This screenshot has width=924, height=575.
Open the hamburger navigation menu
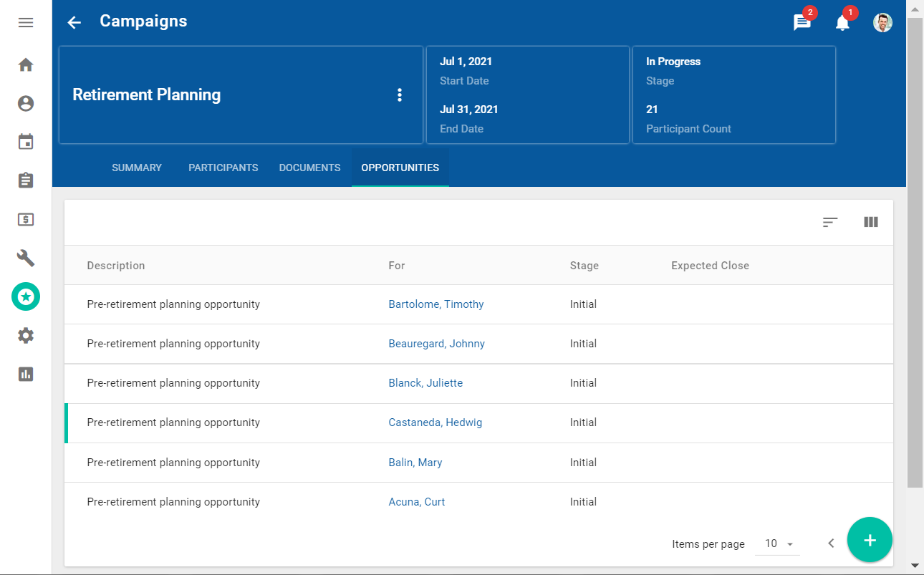(x=26, y=22)
